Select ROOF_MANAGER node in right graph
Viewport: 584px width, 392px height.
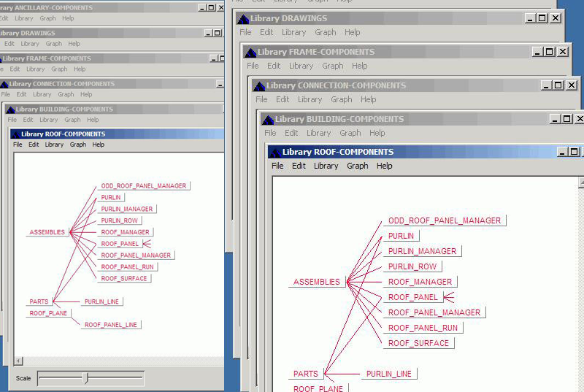420,282
